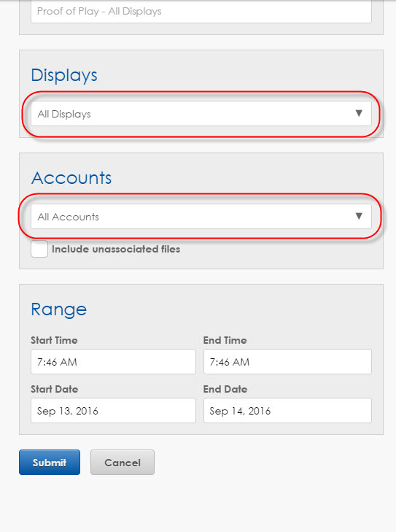Image resolution: width=396 pixels, height=532 pixels.
Task: Click the End Date label
Action: (x=225, y=389)
